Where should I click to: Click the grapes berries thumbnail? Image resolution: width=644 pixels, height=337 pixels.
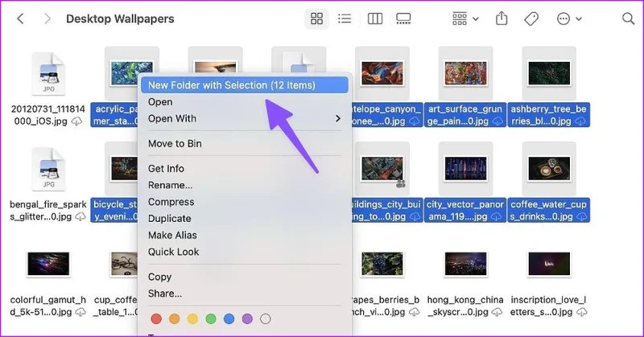(x=382, y=264)
